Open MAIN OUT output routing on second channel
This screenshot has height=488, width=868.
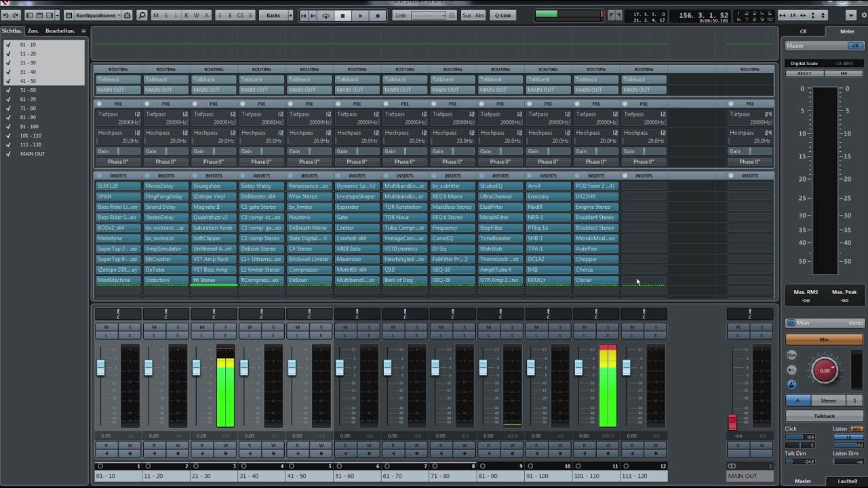click(x=166, y=89)
